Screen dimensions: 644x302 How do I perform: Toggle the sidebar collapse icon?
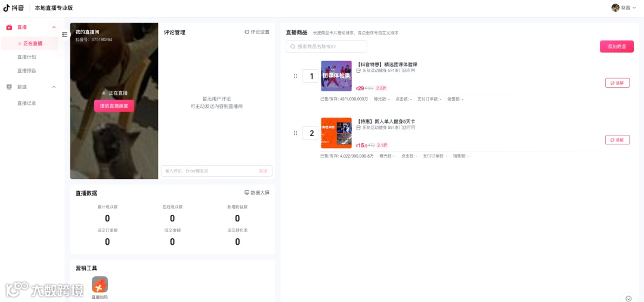(x=65, y=35)
